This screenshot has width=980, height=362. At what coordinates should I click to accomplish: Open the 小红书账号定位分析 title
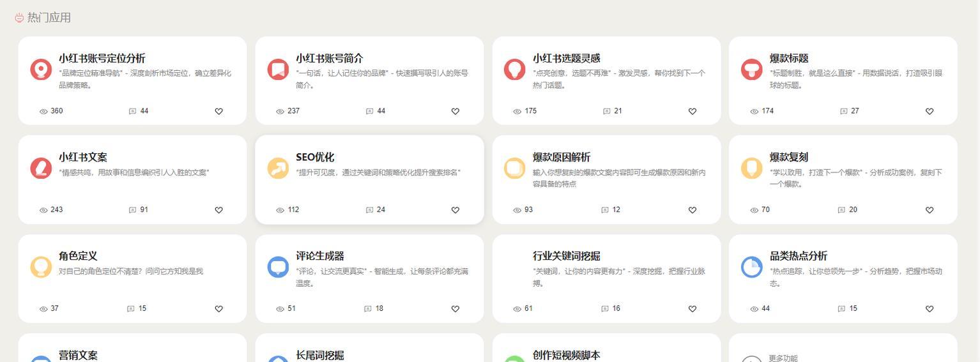pos(102,58)
